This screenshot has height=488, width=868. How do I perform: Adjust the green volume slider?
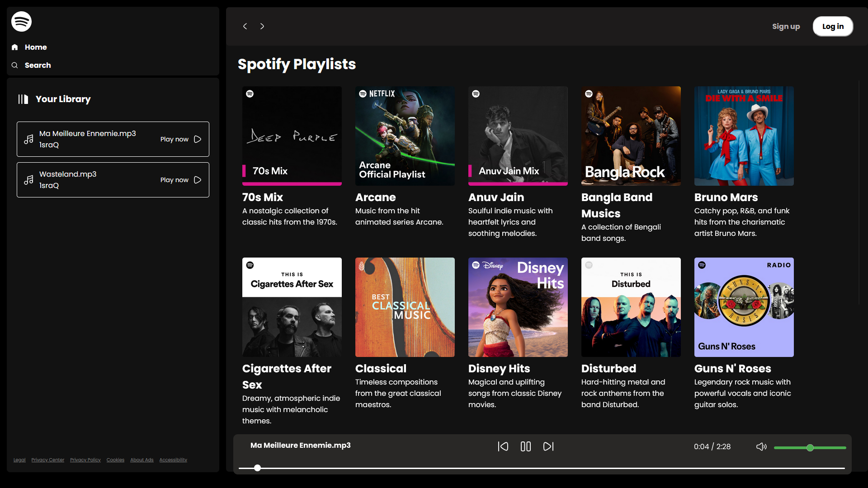click(810, 448)
